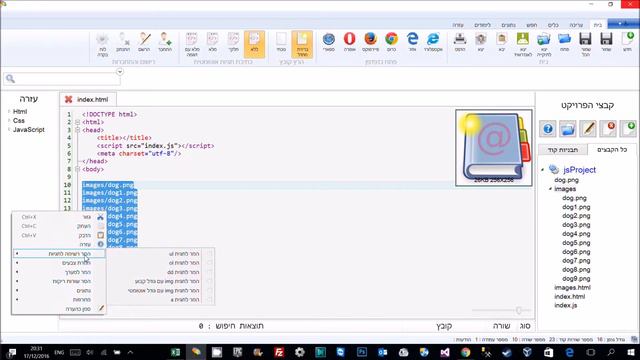Open FileZilla from the taskbar
Viewport: 640px width, 360px height.
coord(279,352)
